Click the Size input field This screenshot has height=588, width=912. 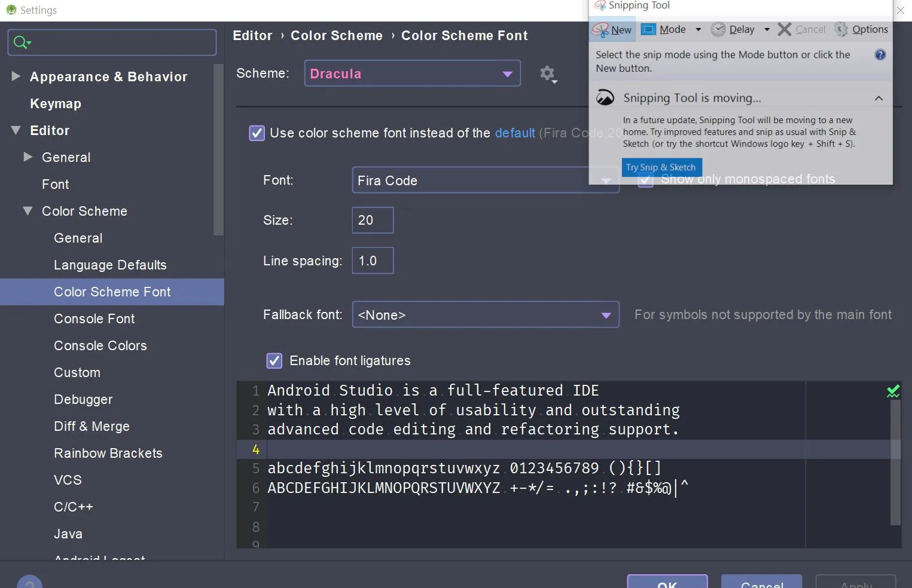(x=373, y=220)
